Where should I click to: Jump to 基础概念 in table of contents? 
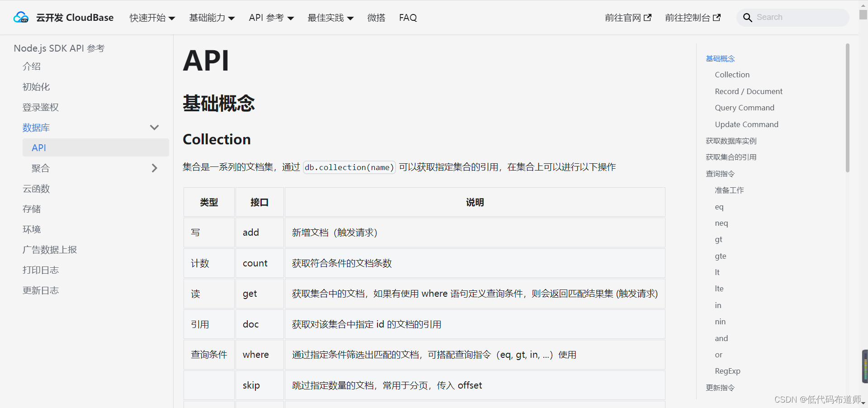tap(720, 58)
